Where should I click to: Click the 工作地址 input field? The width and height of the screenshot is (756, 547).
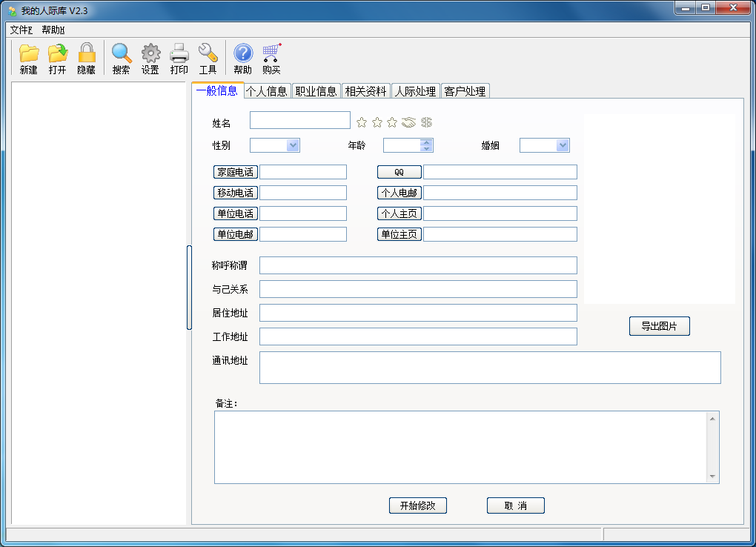click(x=418, y=337)
